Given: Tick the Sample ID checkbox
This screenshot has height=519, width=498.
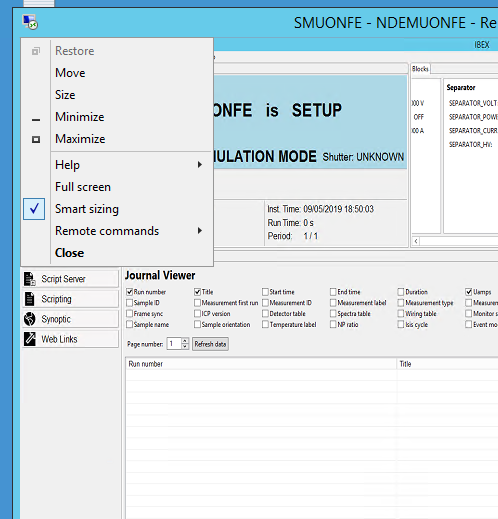Looking at the screenshot, I should (130, 303).
